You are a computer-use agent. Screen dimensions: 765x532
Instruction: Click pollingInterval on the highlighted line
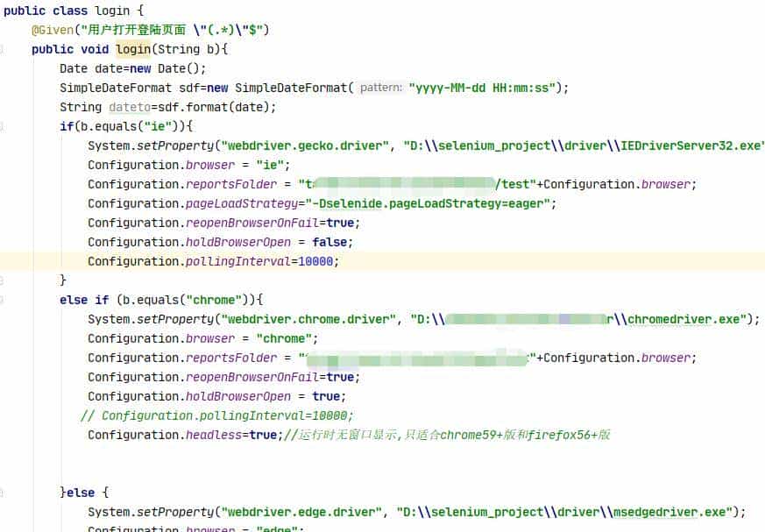(238, 261)
